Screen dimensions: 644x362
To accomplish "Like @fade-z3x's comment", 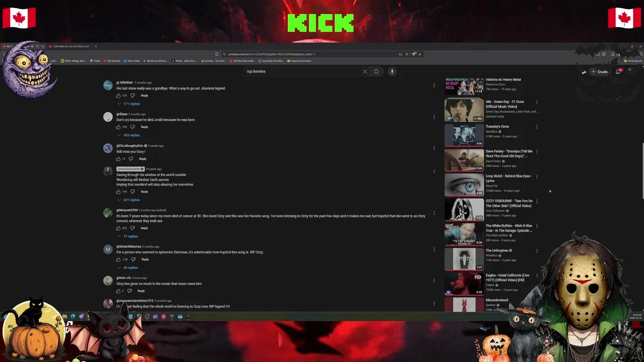I will tap(119, 291).
